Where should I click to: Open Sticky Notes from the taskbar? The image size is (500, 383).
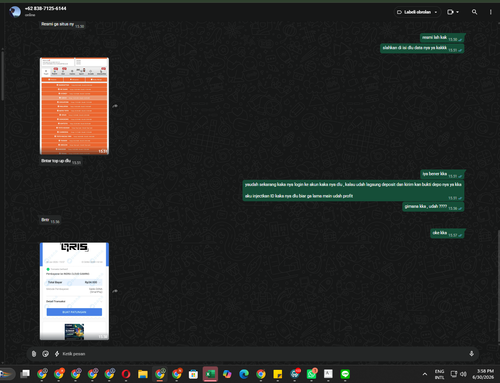click(x=278, y=374)
